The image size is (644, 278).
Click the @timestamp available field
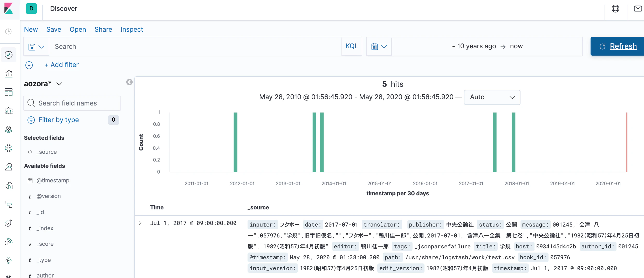(53, 181)
